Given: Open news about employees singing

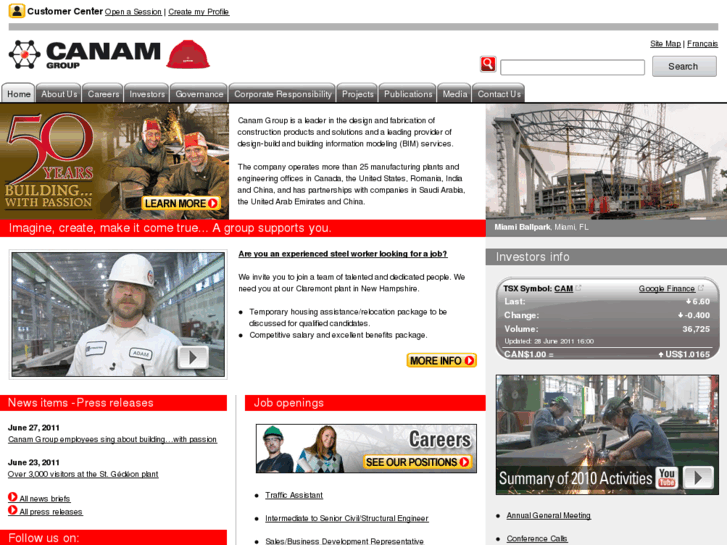Looking at the screenshot, I should coord(112,439).
